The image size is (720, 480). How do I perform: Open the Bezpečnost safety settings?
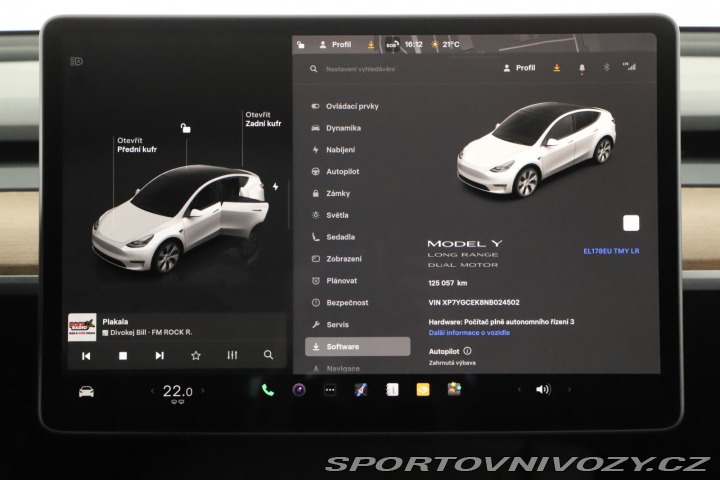[x=340, y=303]
